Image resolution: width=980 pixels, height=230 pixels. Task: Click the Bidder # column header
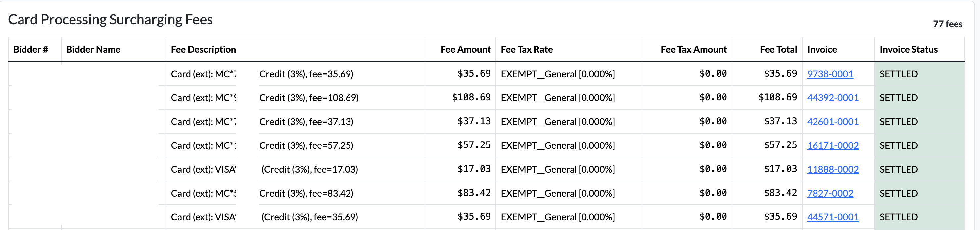[30, 49]
